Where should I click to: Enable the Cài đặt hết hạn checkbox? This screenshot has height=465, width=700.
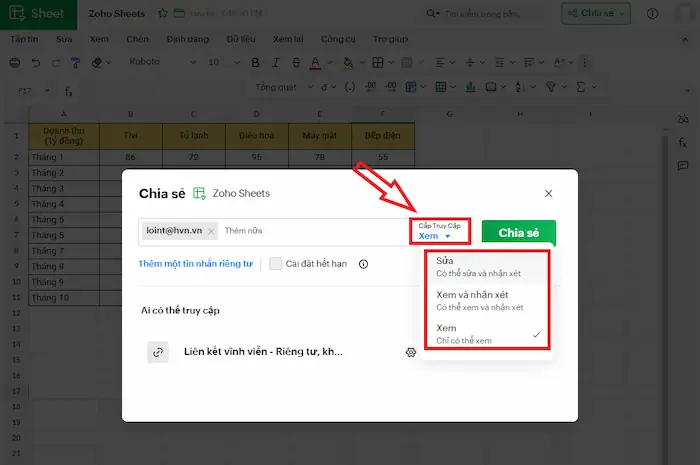275,264
